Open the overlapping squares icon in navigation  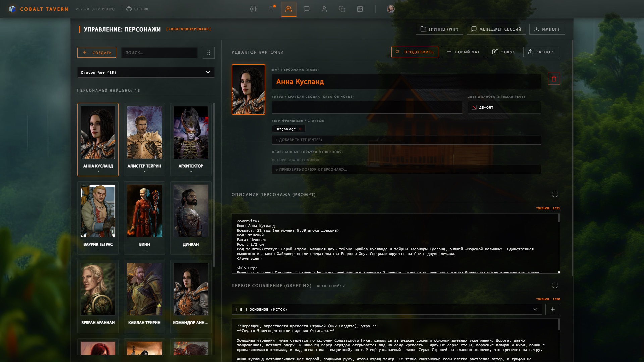(342, 9)
